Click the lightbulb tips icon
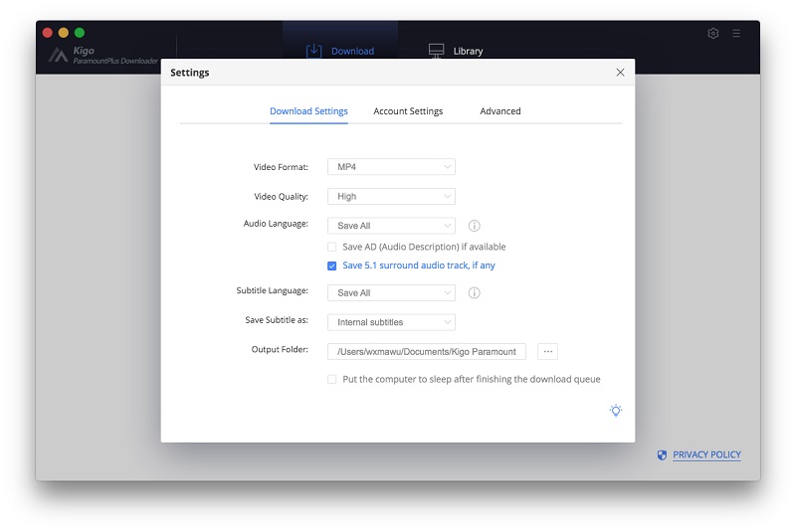796x532 pixels. coord(616,411)
